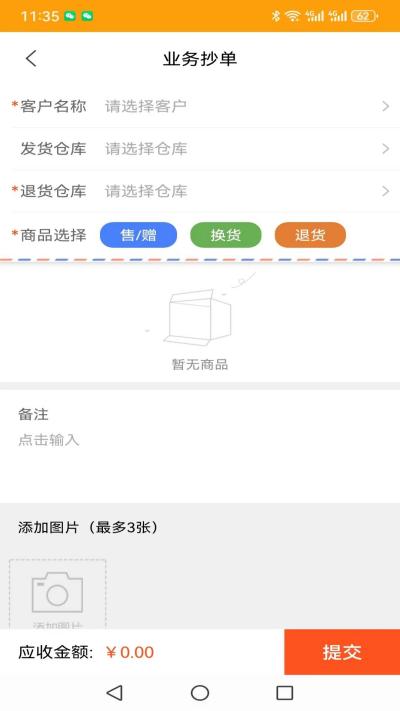Screen dimensions: 400x711
Task: Tap the 备注 input field 点击输入
Action: [x=49, y=440]
